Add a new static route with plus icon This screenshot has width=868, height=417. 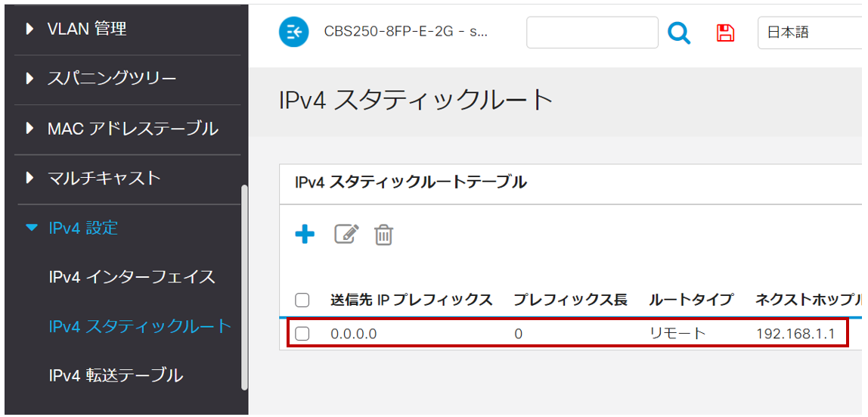tap(305, 235)
